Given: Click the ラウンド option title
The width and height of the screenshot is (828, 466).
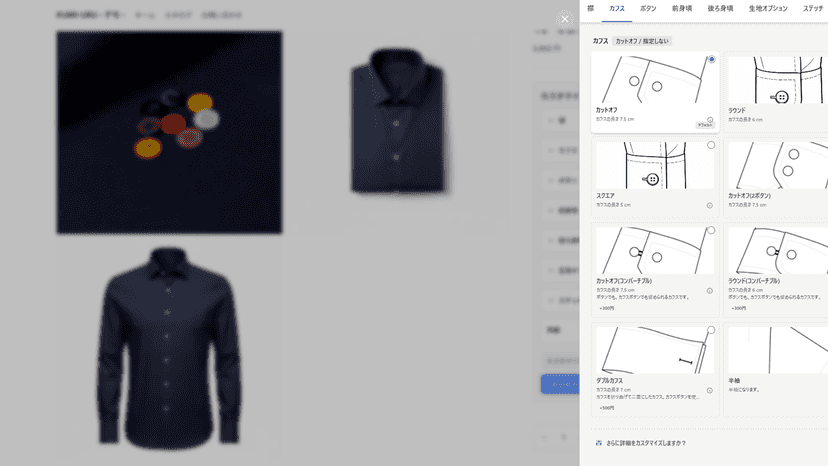Looking at the screenshot, I should [737, 110].
